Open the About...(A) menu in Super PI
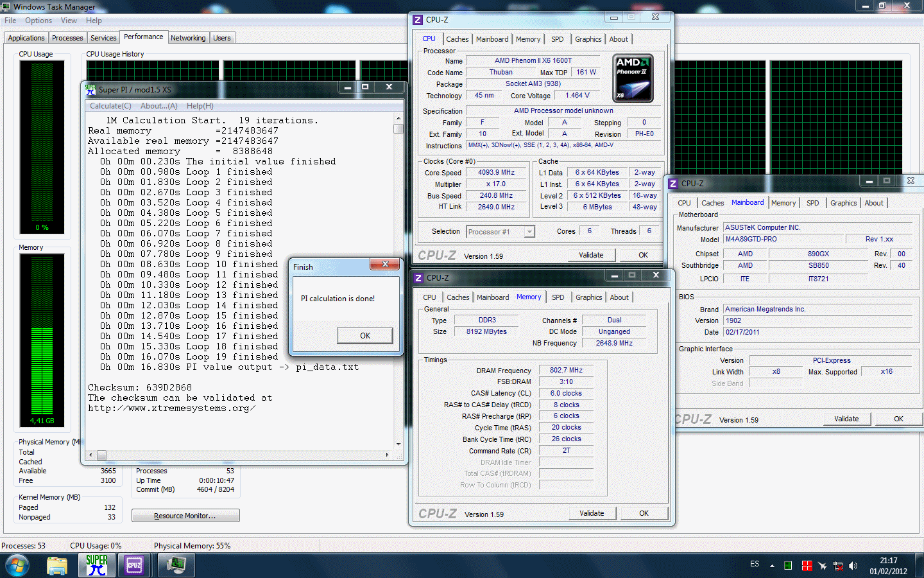The width and height of the screenshot is (924, 578). [158, 106]
